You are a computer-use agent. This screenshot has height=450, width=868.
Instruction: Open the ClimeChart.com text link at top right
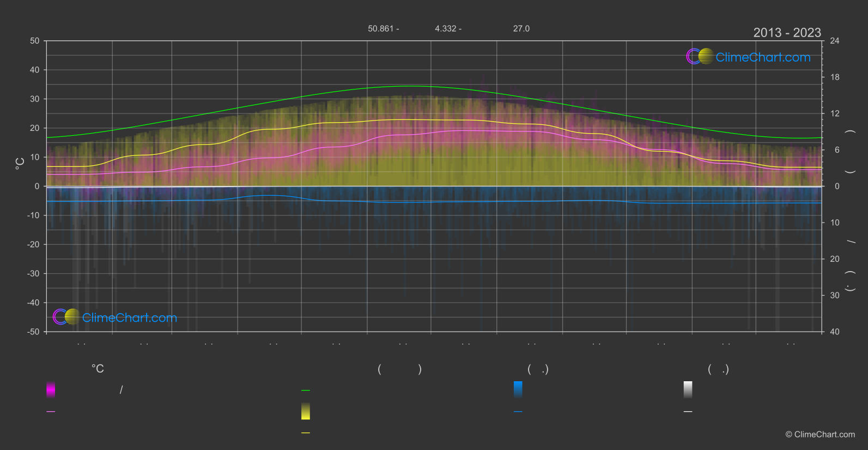(x=763, y=57)
